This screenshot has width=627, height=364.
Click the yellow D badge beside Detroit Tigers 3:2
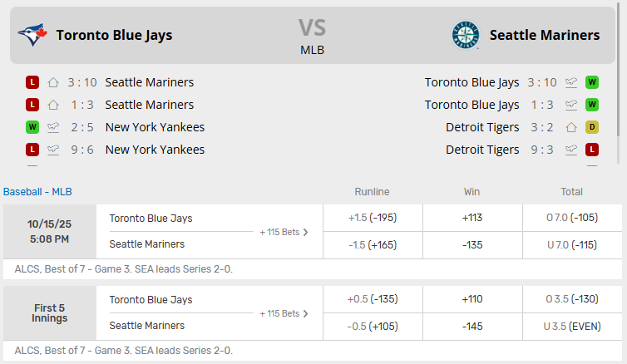tap(592, 127)
